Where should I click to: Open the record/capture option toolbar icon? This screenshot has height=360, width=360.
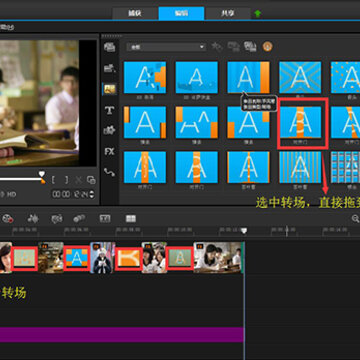[7, 219]
